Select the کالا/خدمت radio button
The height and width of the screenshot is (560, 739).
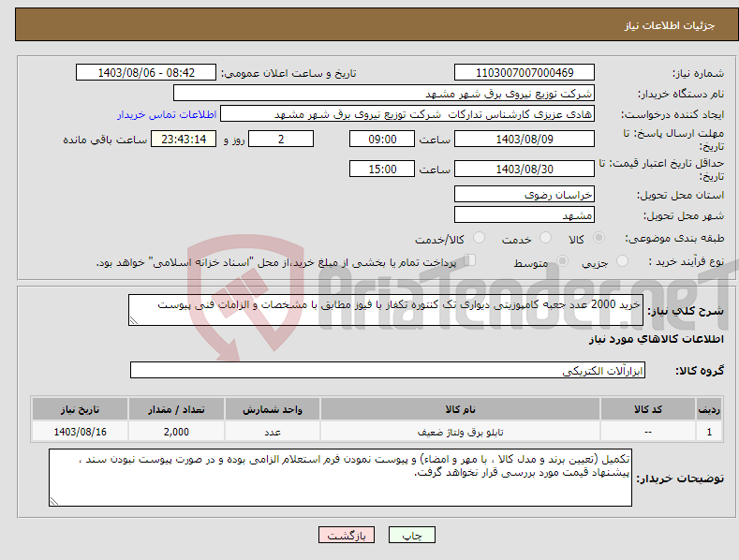click(479, 238)
